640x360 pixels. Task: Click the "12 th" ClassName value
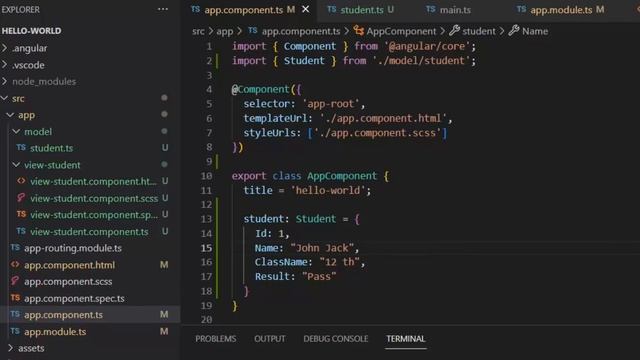tap(340, 262)
